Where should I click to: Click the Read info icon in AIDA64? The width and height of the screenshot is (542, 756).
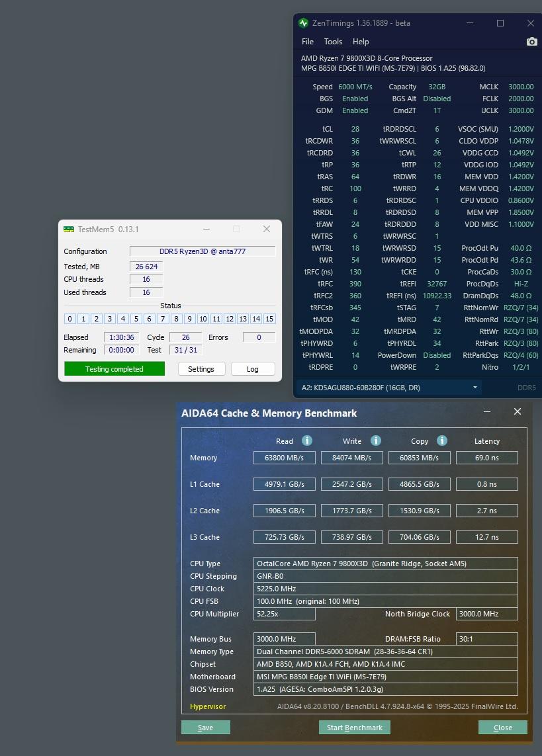(x=306, y=441)
